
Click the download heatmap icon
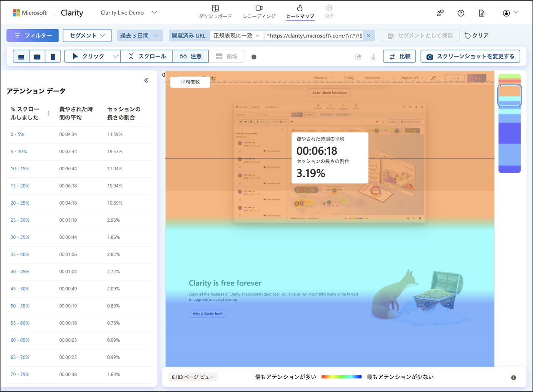pos(374,57)
